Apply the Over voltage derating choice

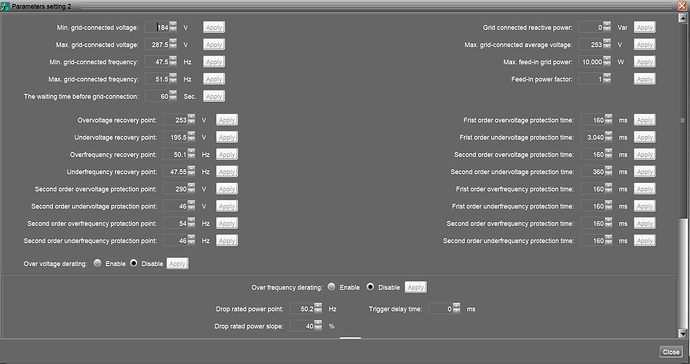click(x=177, y=264)
